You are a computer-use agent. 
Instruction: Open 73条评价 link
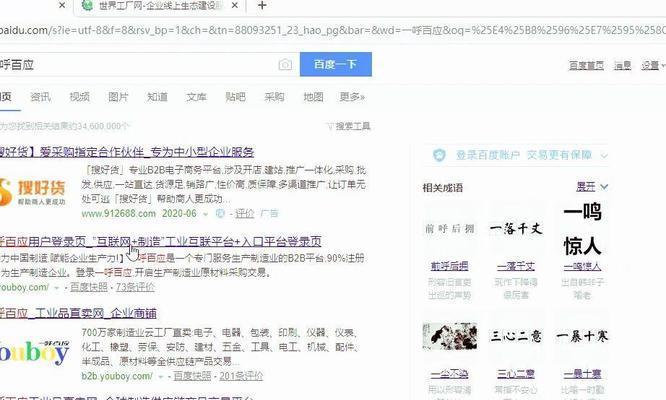pos(135,287)
